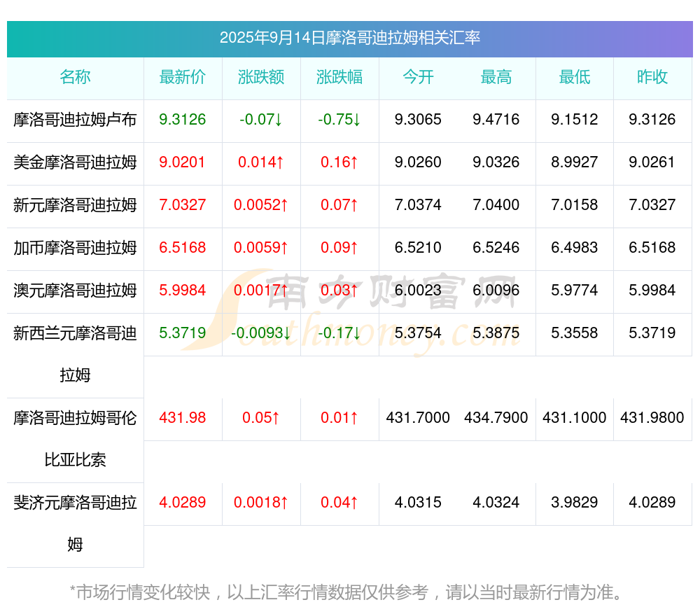Image resolution: width=700 pixels, height=614 pixels.
Task: Click the change amount 0.05↑
Action: [x=261, y=417]
